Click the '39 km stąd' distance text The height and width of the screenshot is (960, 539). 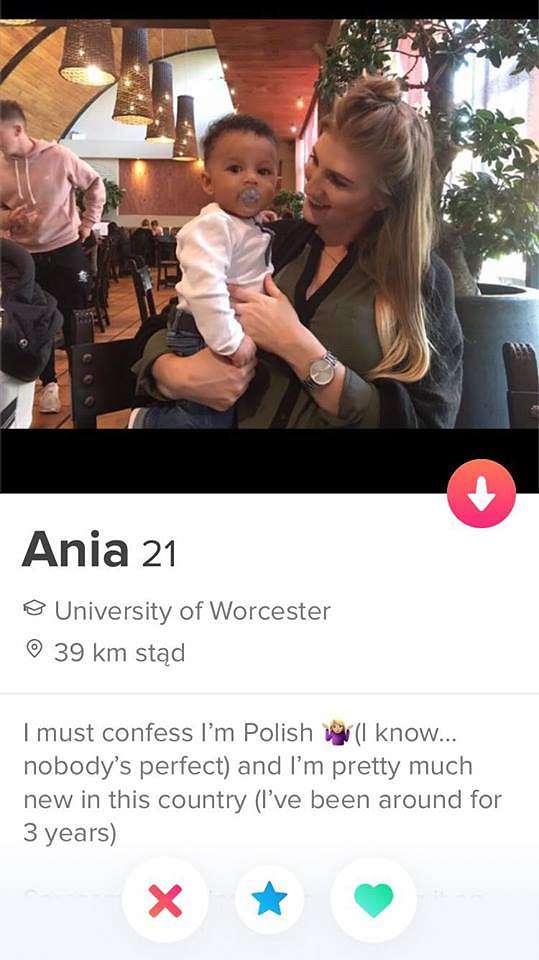[119, 652]
